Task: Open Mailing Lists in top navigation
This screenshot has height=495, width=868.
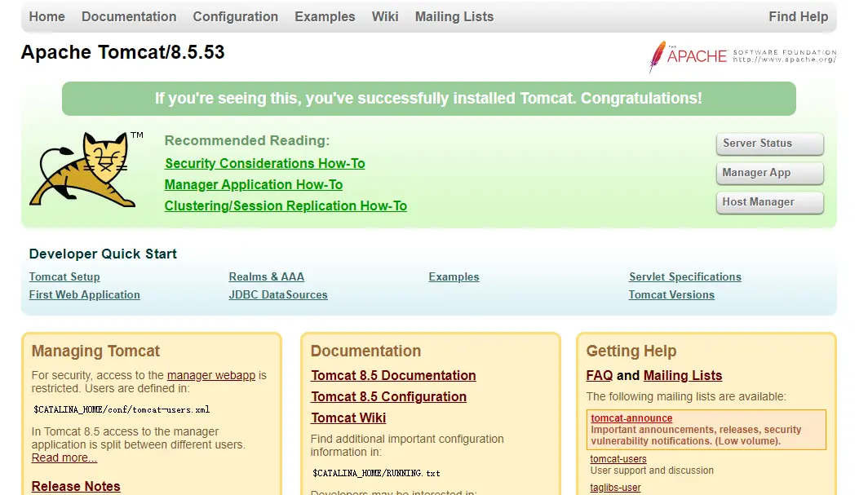Action: point(454,16)
